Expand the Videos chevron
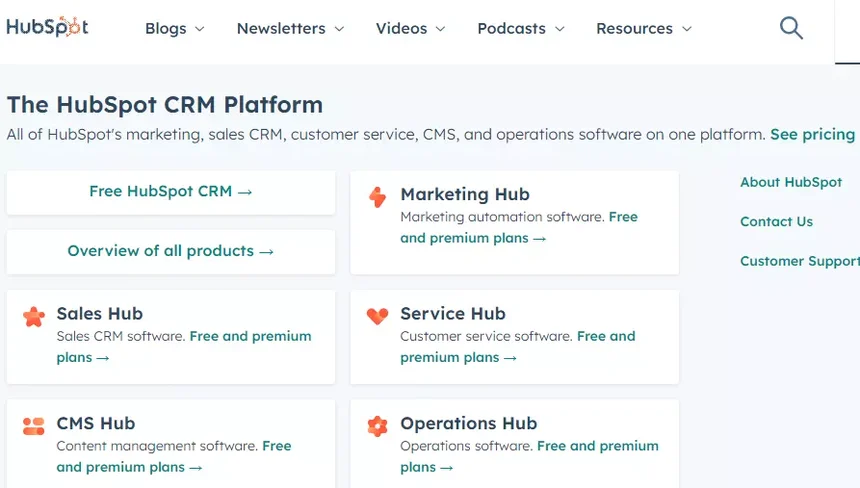Image resolution: width=860 pixels, height=488 pixels. pos(440,29)
